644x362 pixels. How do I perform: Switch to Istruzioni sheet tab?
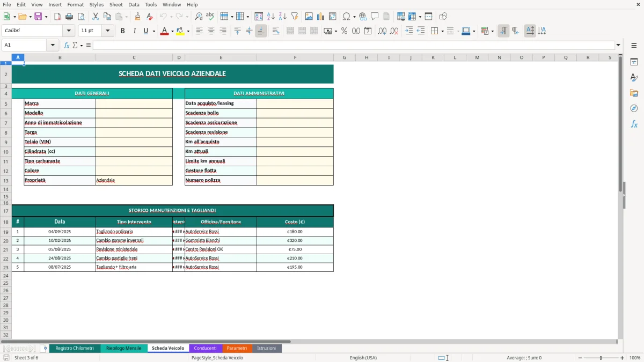click(x=266, y=349)
